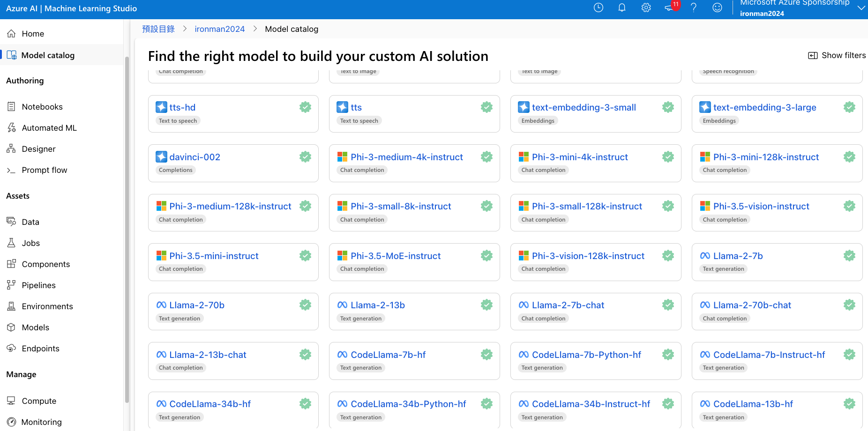Click the feedback smiley icon

pos(717,7)
